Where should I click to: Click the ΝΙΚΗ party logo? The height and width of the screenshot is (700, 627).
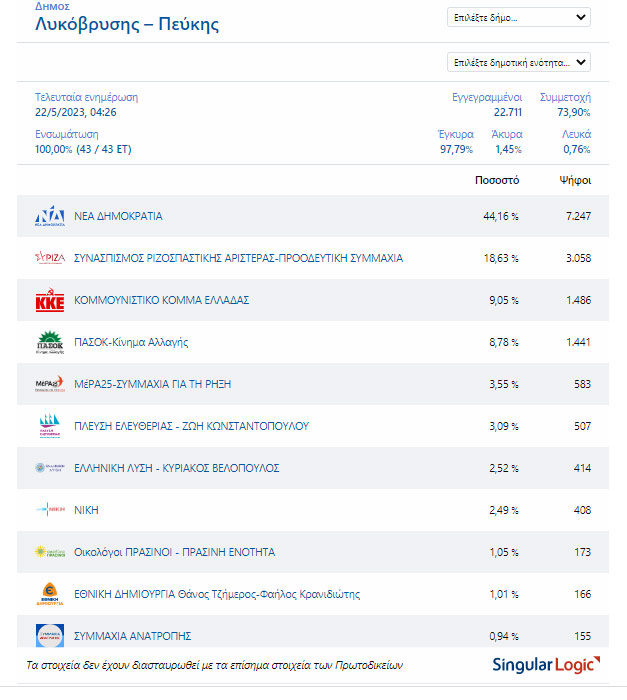[x=50, y=509]
